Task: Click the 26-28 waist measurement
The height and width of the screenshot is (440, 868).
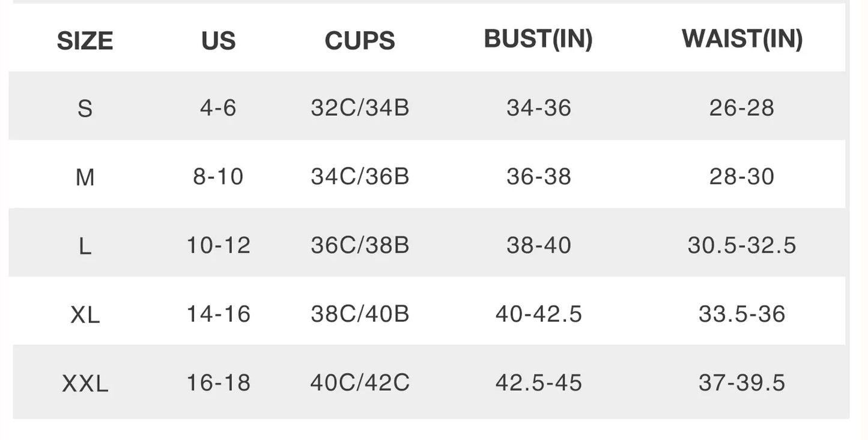Action: pos(742,108)
